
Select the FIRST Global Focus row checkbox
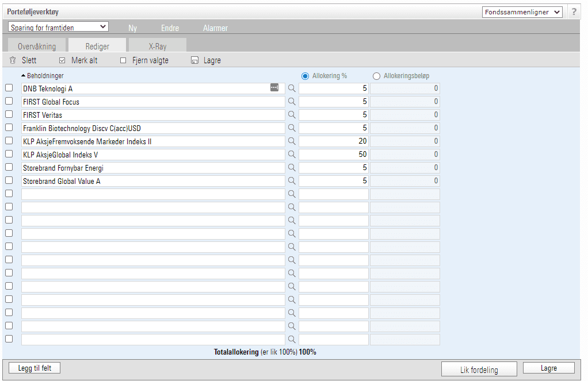click(x=9, y=101)
